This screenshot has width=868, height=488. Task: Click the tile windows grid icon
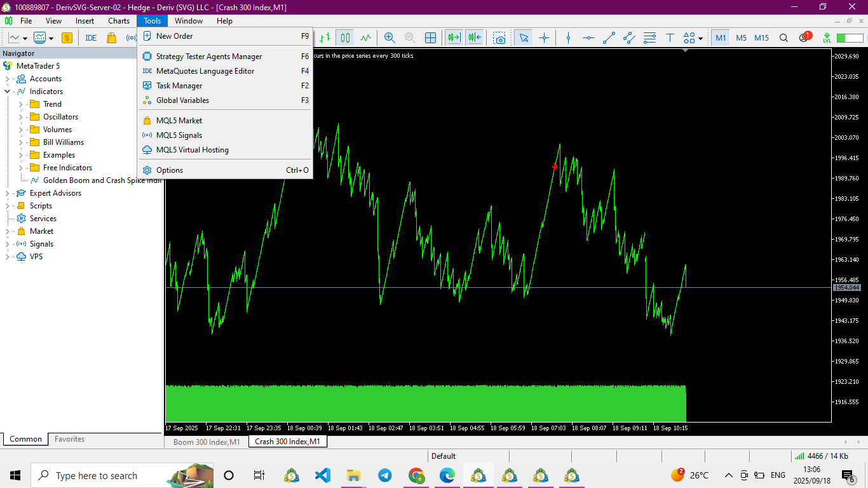tap(430, 38)
